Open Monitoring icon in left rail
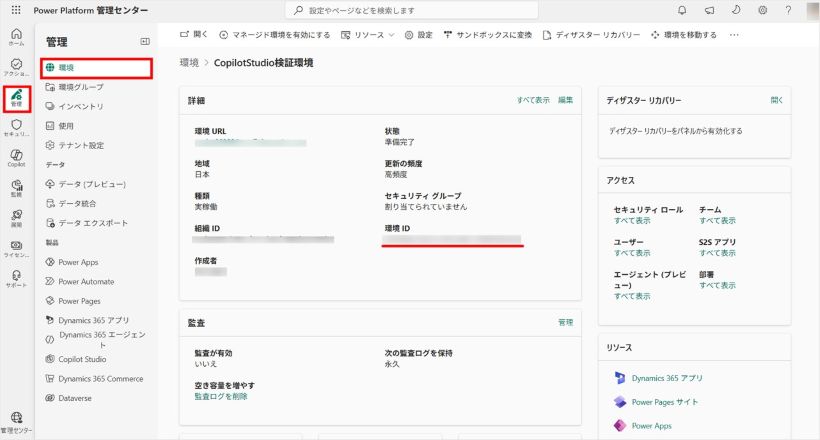This screenshot has height=440, width=820. (16, 188)
